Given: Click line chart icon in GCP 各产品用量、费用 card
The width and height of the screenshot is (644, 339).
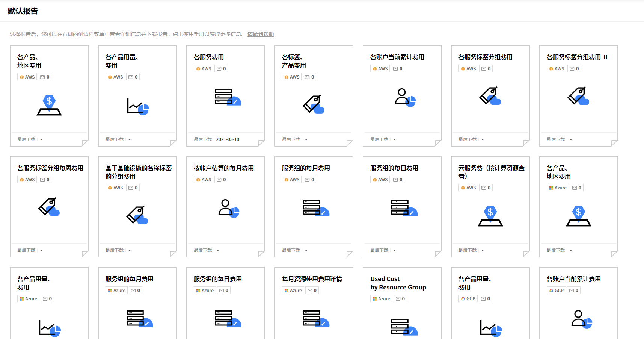Looking at the screenshot, I should click(491, 328).
